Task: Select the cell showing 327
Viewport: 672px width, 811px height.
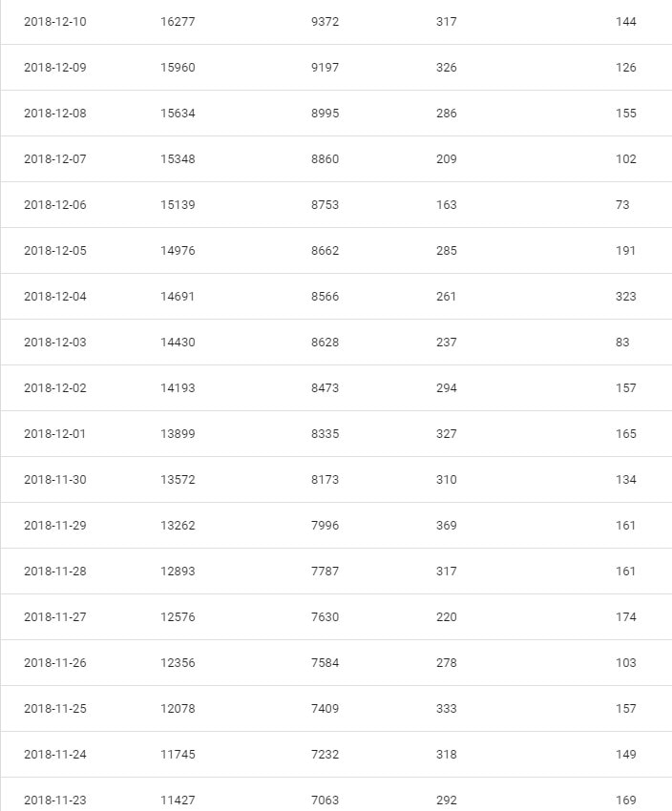Action: 446,434
